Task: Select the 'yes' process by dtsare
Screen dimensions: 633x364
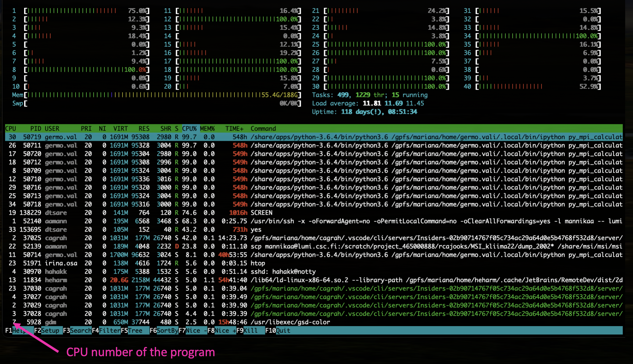Action: coord(314,230)
